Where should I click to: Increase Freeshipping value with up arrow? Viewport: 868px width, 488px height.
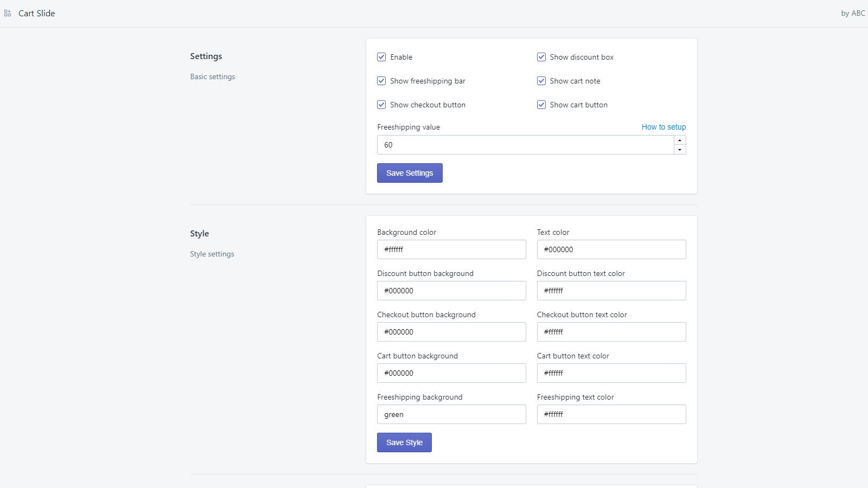(680, 140)
